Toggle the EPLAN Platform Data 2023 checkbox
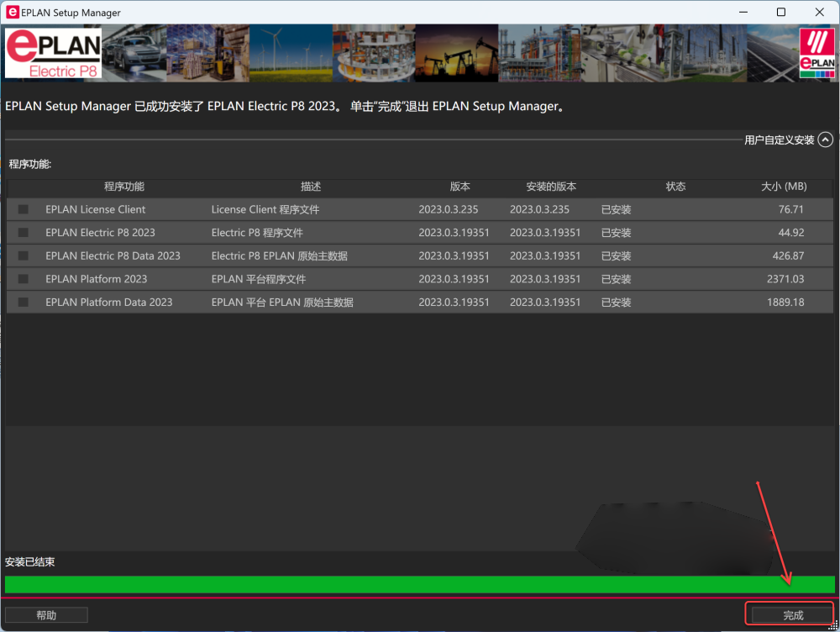 click(24, 302)
